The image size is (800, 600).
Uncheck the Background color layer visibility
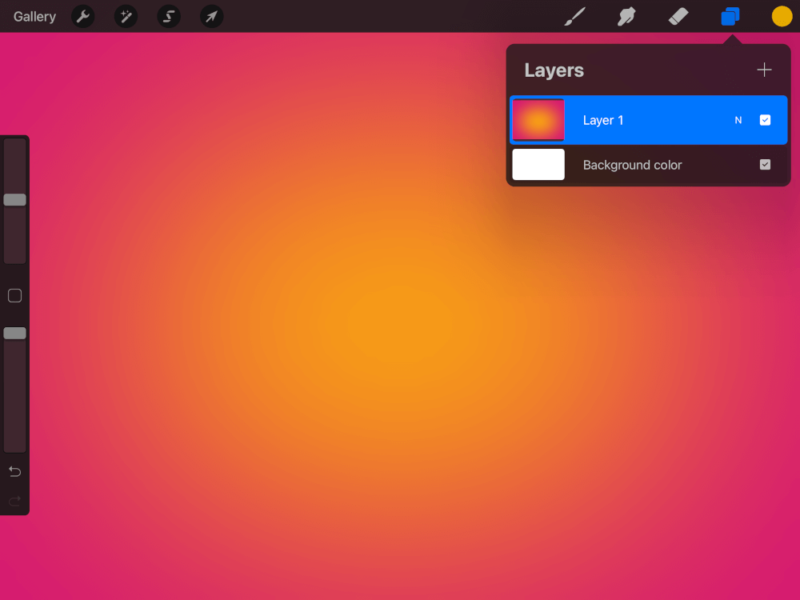766,164
